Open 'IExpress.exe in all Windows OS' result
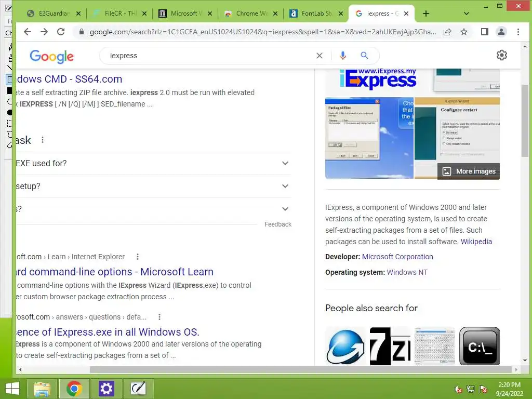This screenshot has width=532, height=399. tap(108, 332)
